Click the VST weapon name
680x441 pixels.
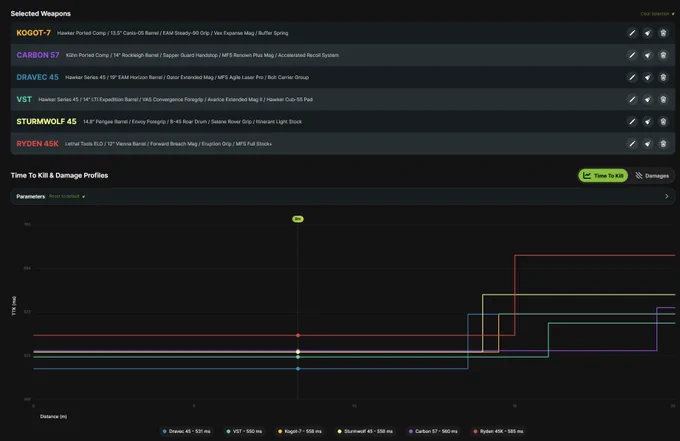point(24,99)
